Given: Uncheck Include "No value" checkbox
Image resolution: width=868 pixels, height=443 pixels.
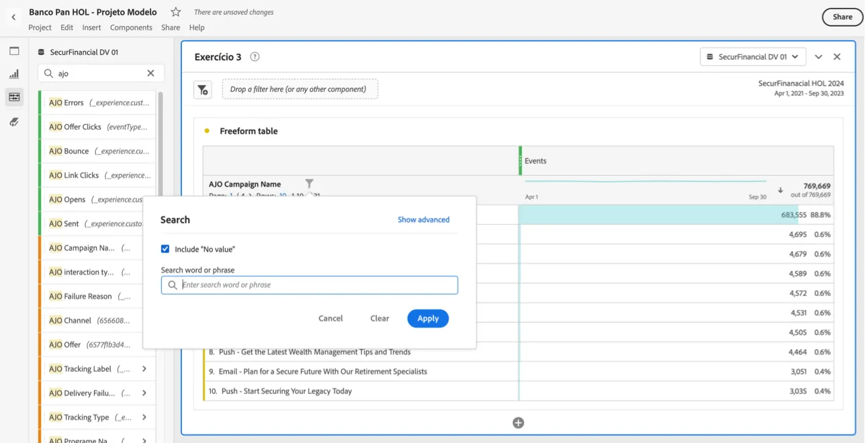Looking at the screenshot, I should (x=165, y=249).
